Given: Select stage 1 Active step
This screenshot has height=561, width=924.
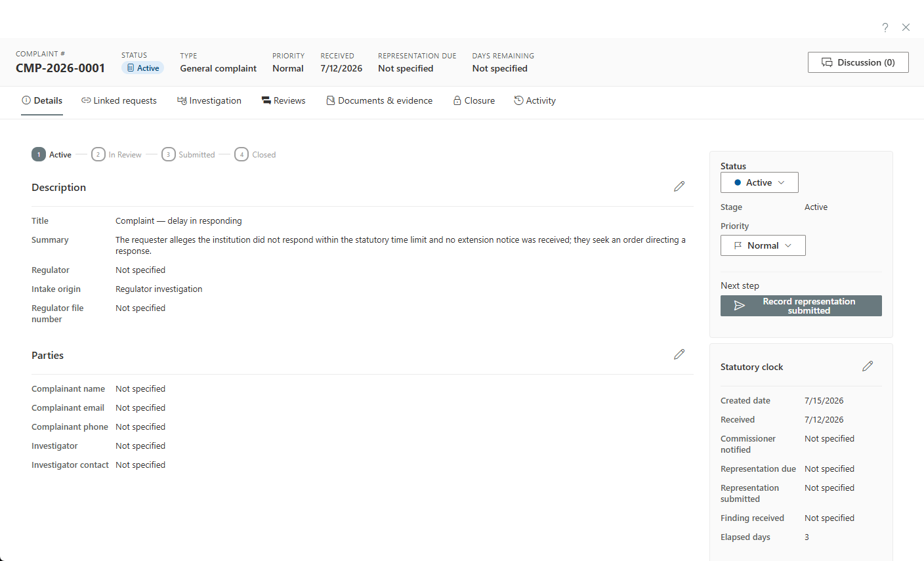Looking at the screenshot, I should click(52, 155).
